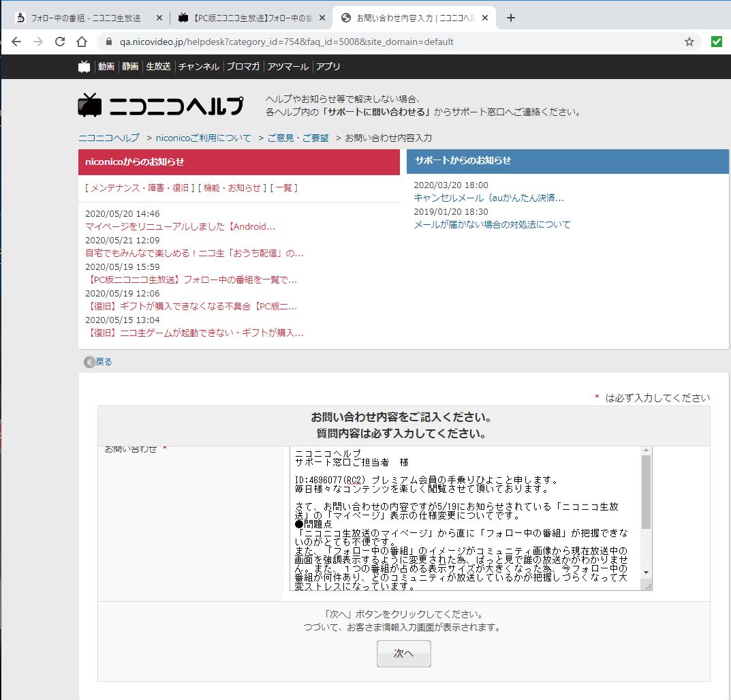Click the niconicoご利用について breadcrumb
Image resolution: width=731 pixels, height=700 pixels.
(203, 138)
